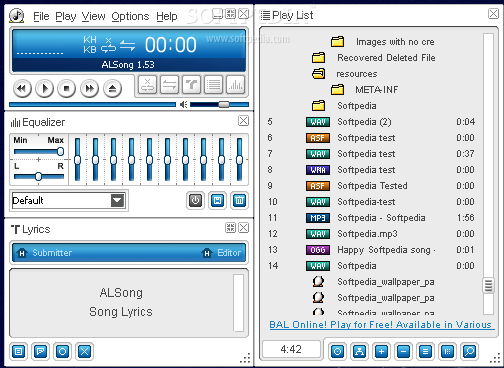The width and height of the screenshot is (504, 368).
Task: Click first icon at the Lyrics panel bottom
Action: coord(19,352)
